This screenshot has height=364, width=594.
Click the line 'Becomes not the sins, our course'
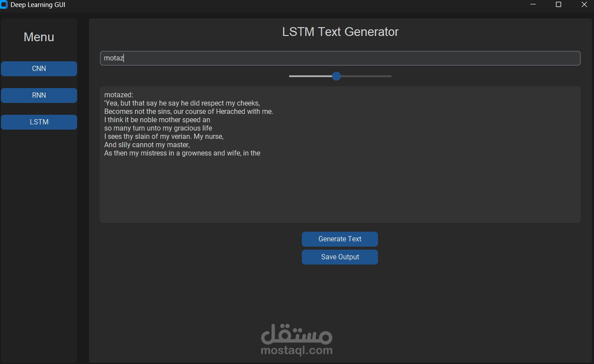pyautogui.click(x=189, y=112)
